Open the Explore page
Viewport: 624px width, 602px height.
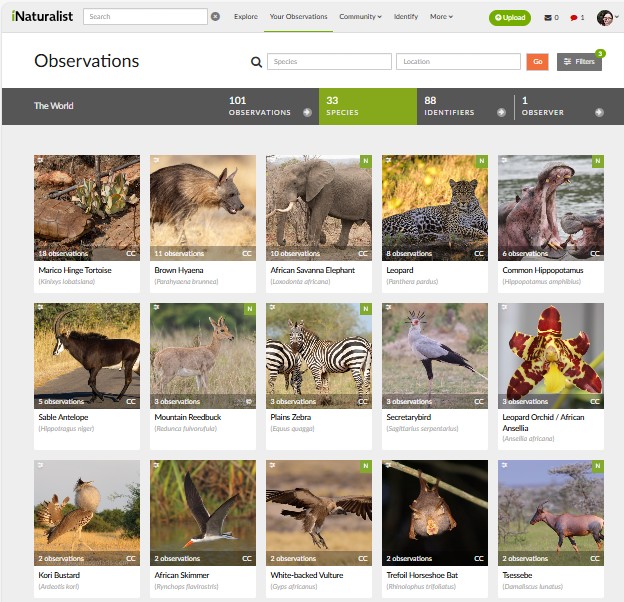pyautogui.click(x=245, y=17)
